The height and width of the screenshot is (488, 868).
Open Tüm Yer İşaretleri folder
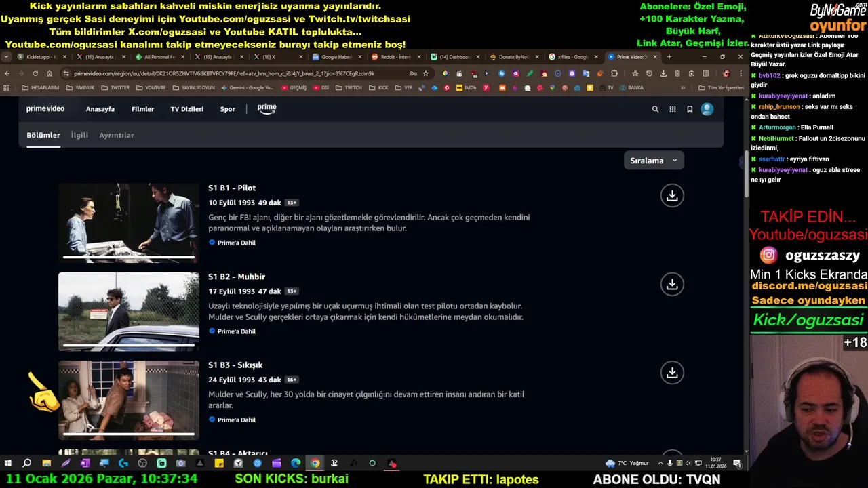(722, 87)
